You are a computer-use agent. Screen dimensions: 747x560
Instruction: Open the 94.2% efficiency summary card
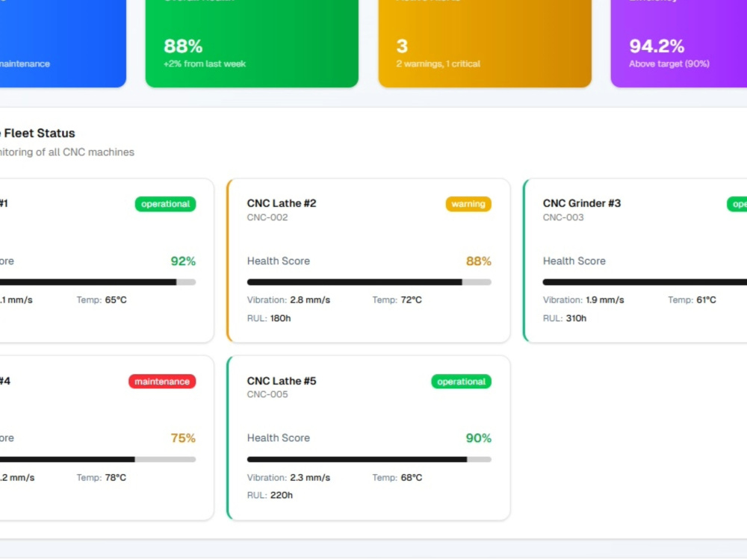click(679, 43)
